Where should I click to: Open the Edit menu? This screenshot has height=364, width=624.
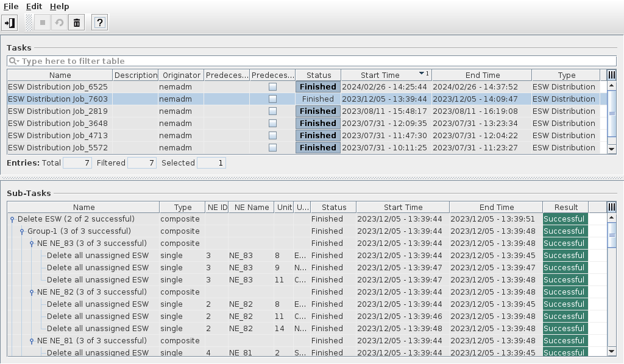[34, 6]
